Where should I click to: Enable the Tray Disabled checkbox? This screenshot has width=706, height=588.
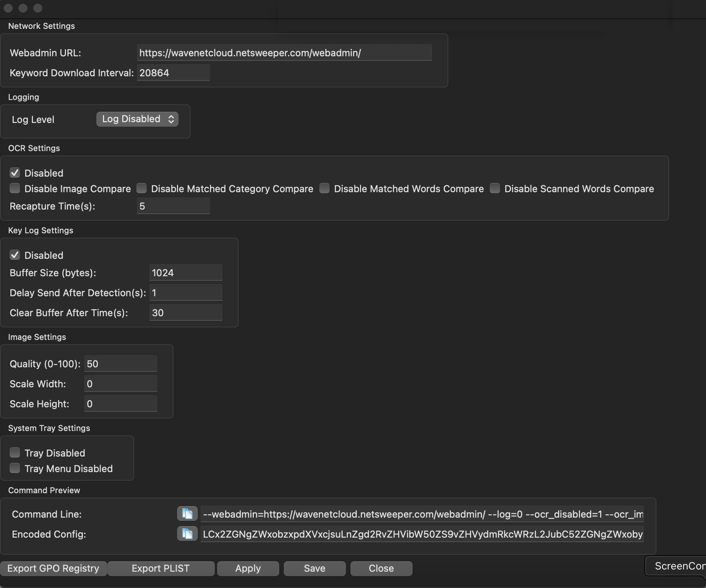15,453
